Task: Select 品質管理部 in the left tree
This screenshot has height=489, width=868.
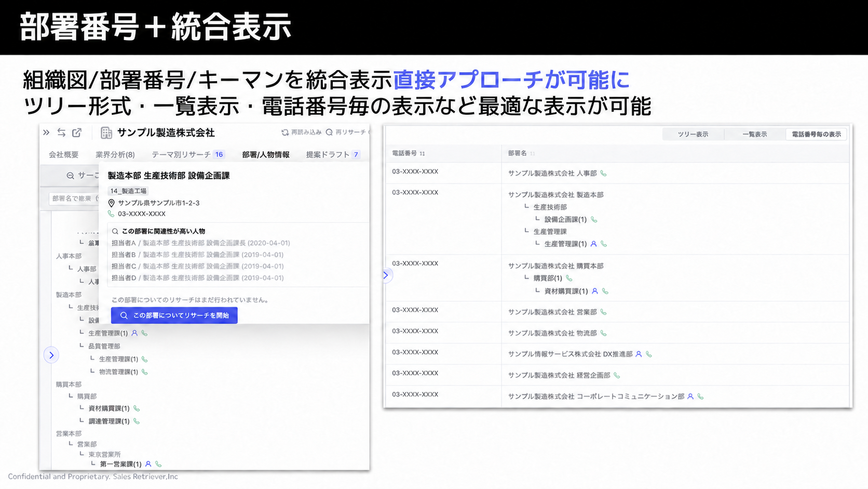Action: point(104,346)
